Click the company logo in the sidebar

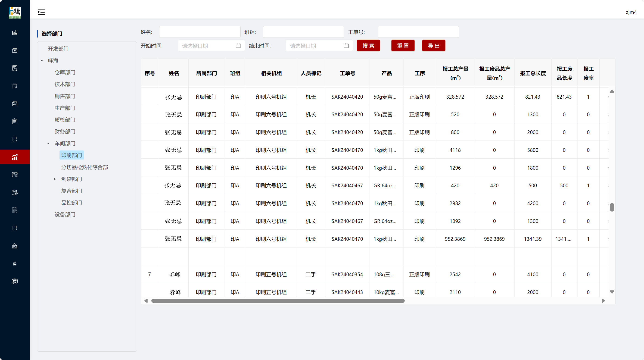coord(15,12)
